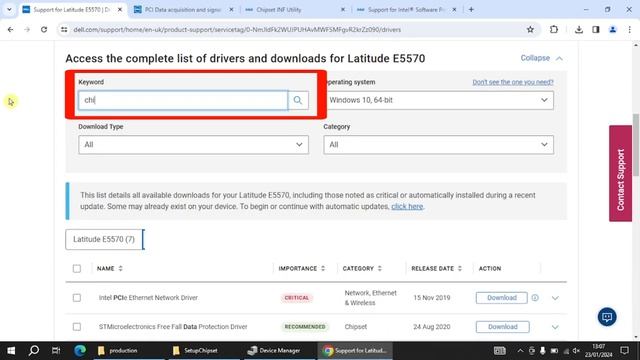Reload the page
The image size is (640, 360).
[x=44, y=29]
